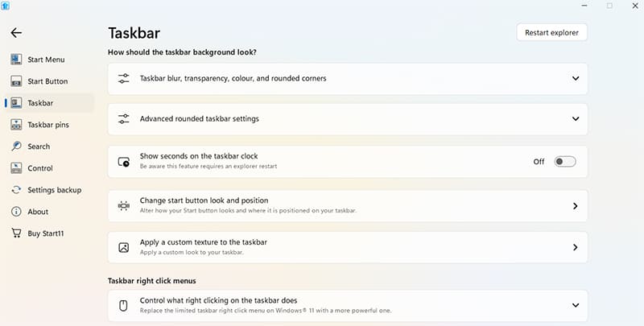This screenshot has height=326, width=644.
Task: Click the About info icon
Action: (x=16, y=212)
